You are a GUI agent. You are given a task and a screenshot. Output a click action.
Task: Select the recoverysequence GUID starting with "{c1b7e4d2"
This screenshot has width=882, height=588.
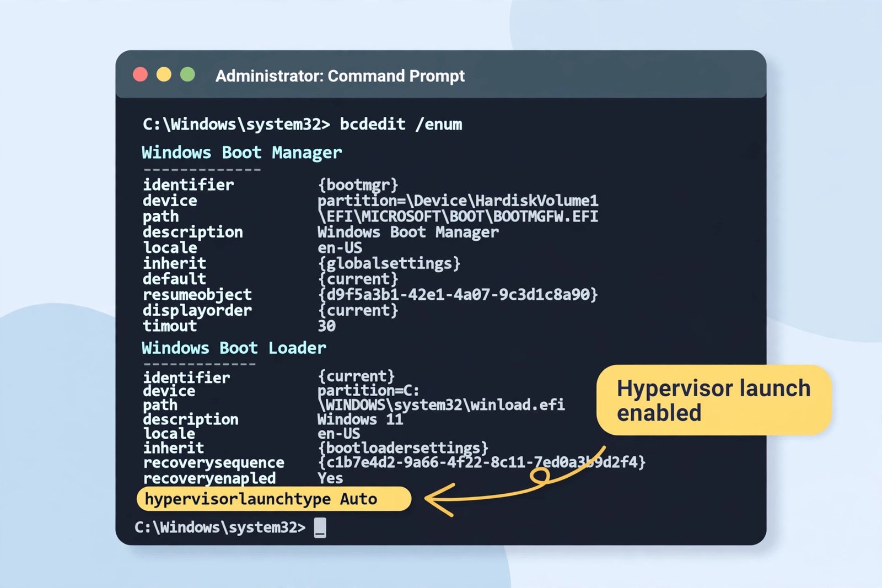pos(481,462)
